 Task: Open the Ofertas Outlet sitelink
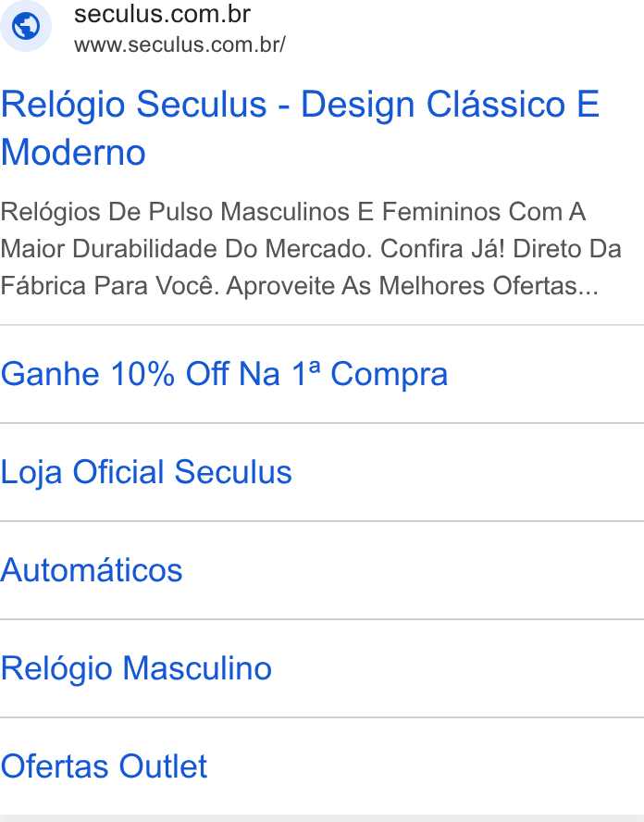click(104, 766)
